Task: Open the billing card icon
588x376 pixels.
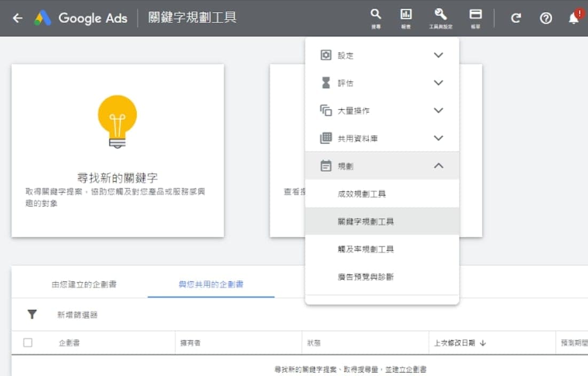Action: 475,14
